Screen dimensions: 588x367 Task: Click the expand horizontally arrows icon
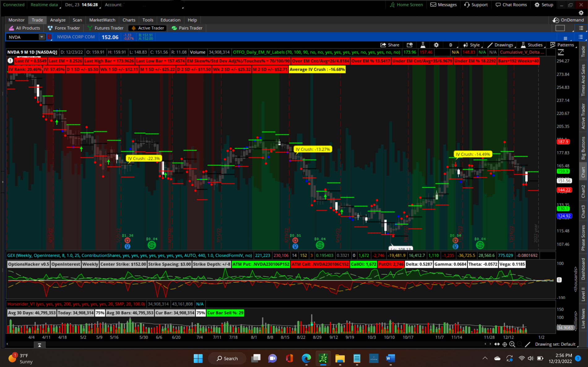[497, 344]
